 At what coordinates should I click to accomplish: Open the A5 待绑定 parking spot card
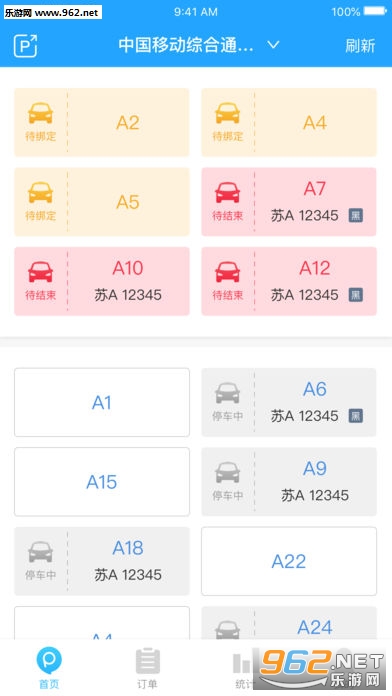(x=102, y=202)
